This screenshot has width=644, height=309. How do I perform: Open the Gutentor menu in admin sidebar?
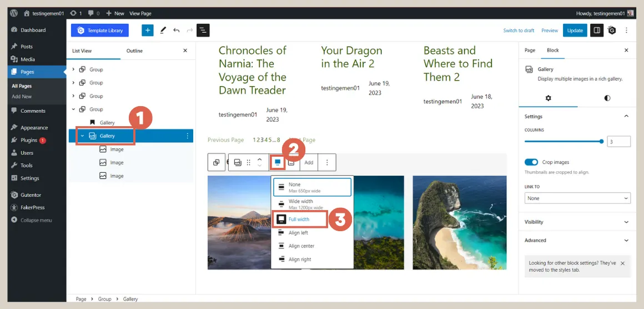click(x=31, y=195)
